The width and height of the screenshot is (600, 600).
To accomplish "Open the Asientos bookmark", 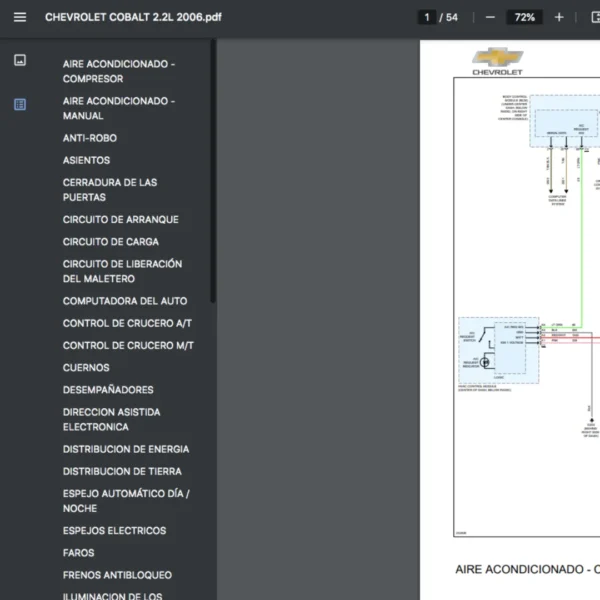I will click(86, 160).
